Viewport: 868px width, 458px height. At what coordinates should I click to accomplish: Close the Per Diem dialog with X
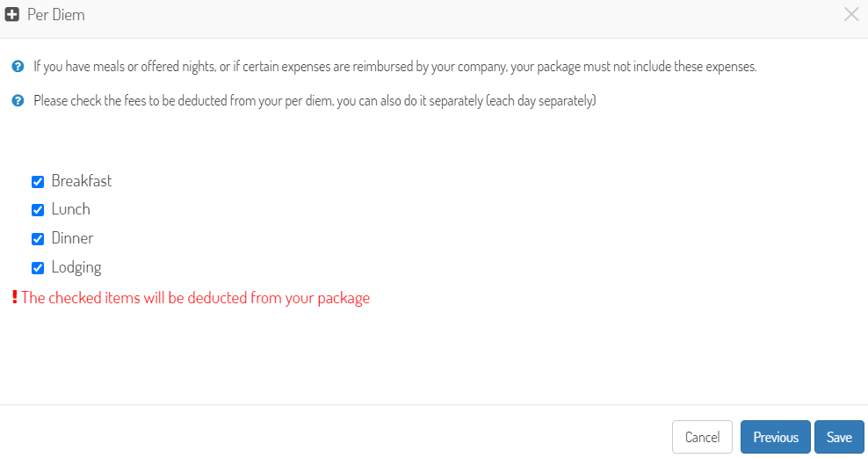[851, 14]
